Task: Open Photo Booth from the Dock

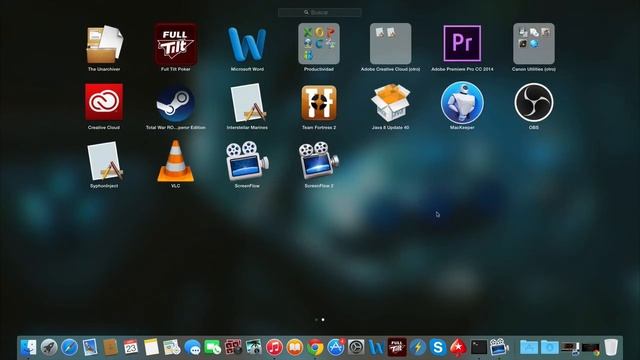Action: [x=233, y=347]
